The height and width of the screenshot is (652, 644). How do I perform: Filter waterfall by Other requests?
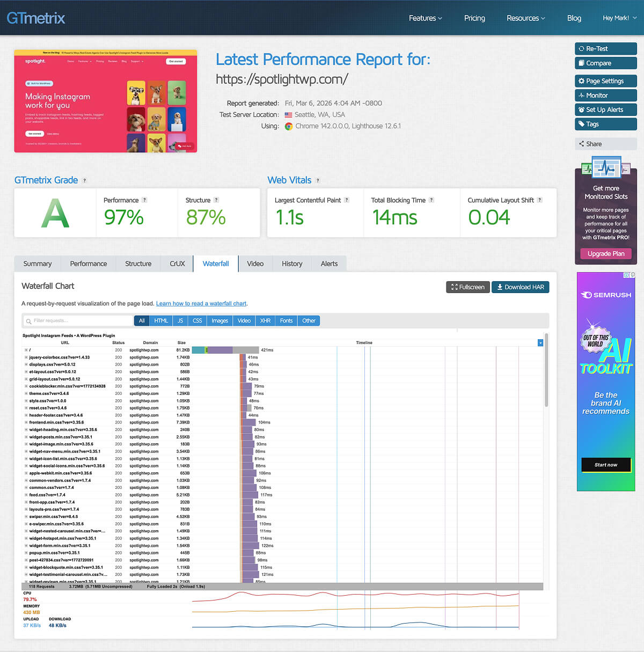[309, 321]
